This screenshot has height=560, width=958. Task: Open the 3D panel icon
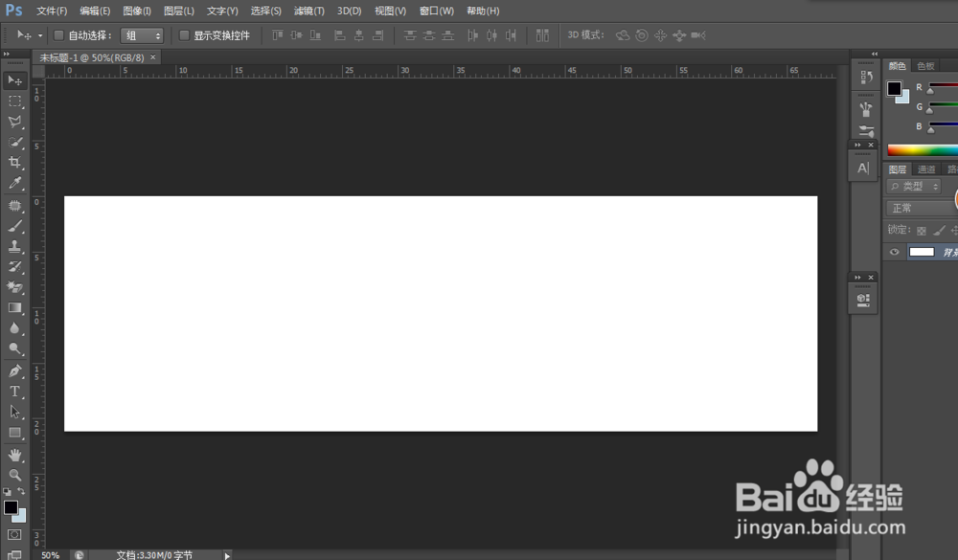(863, 300)
